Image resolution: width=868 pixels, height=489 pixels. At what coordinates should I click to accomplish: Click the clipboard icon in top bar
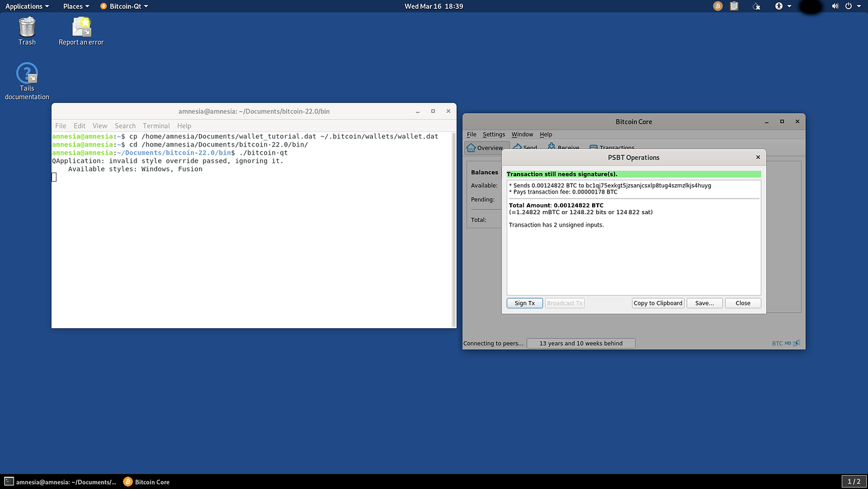[x=734, y=6]
